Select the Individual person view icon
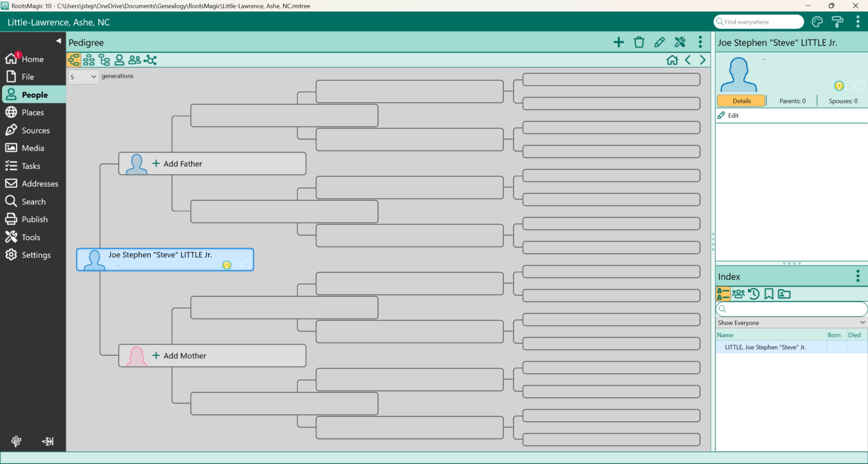The image size is (868, 464). click(119, 59)
